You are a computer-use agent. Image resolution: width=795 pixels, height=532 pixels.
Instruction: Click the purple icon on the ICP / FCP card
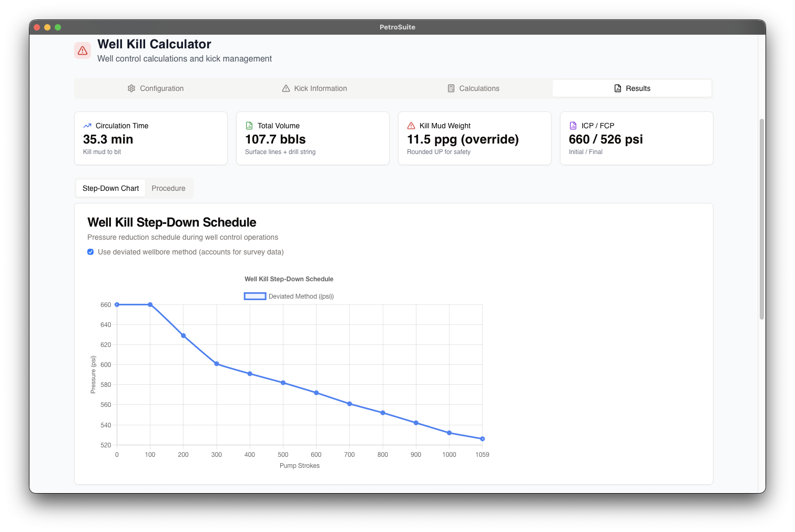tap(573, 125)
